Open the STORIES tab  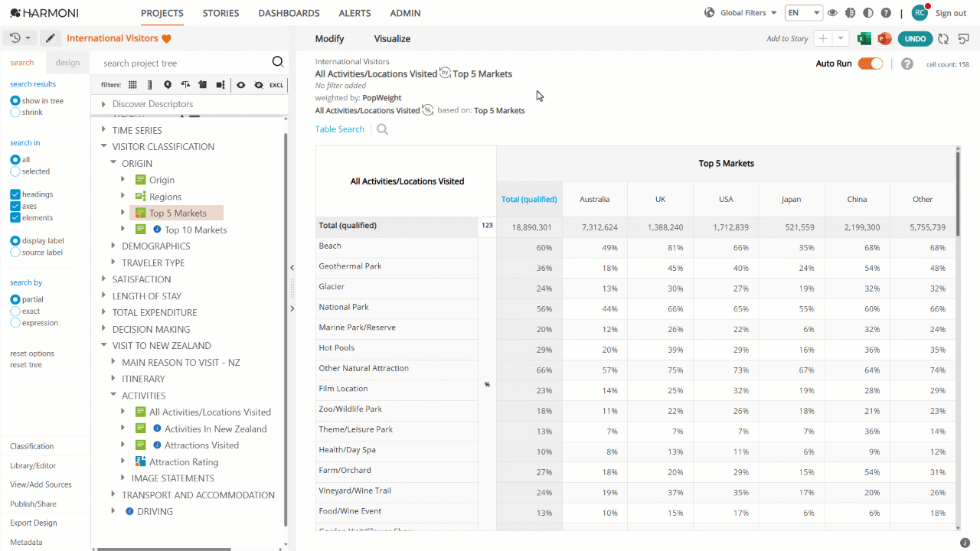pos(220,13)
